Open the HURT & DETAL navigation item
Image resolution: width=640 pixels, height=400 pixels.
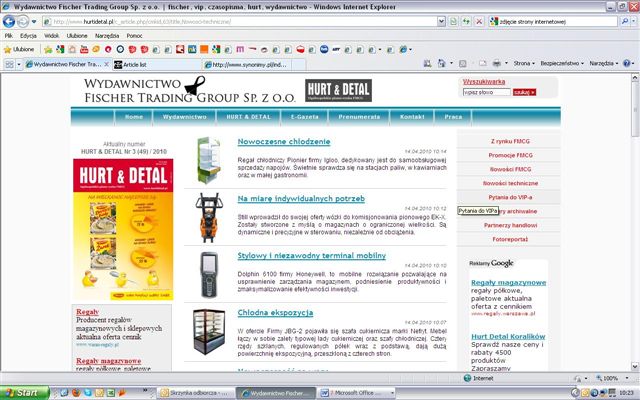(x=249, y=117)
